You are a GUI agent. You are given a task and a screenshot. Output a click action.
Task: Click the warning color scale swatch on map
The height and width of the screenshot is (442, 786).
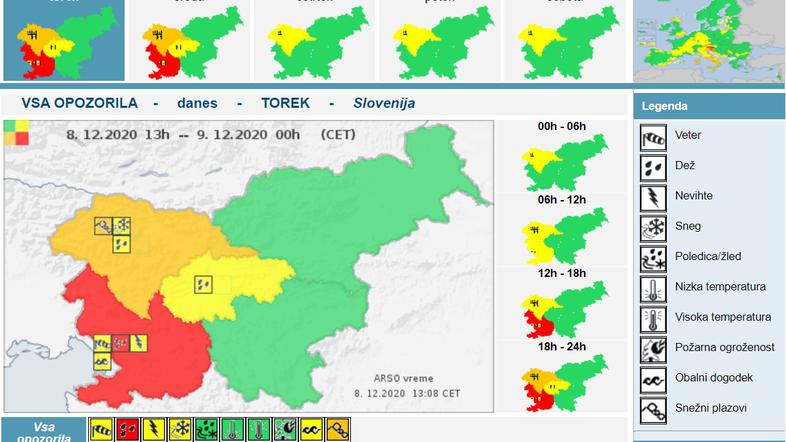pos(16,133)
